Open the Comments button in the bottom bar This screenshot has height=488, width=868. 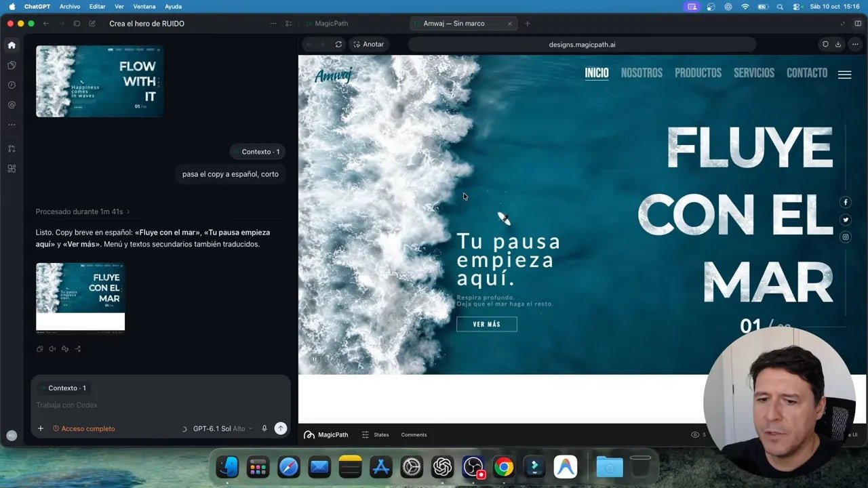click(414, 435)
